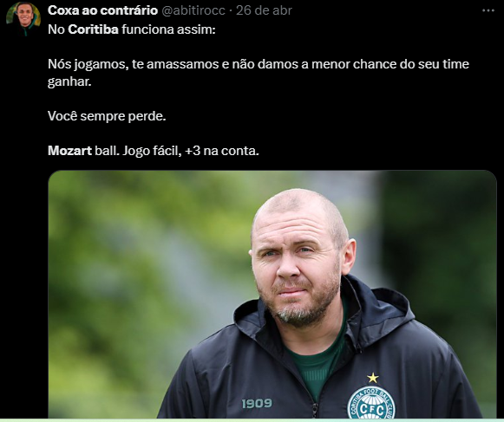The image size is (504, 422).
Task: Open the attached photo of the coach
Action: [272, 294]
